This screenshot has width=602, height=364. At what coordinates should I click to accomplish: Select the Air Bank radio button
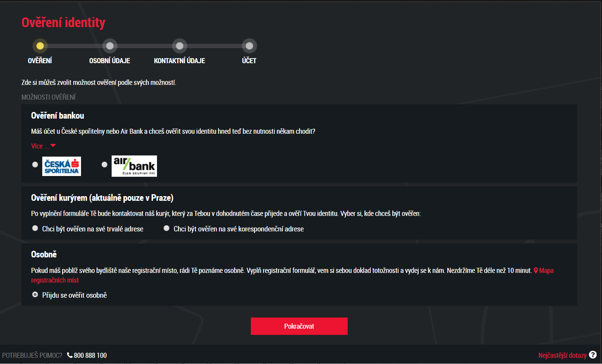pos(104,164)
